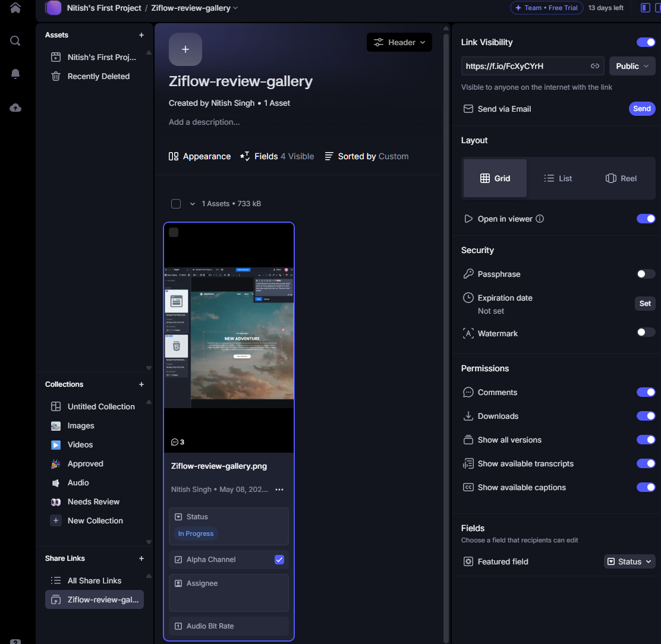Add a collection with Collections plus icon

tap(141, 384)
